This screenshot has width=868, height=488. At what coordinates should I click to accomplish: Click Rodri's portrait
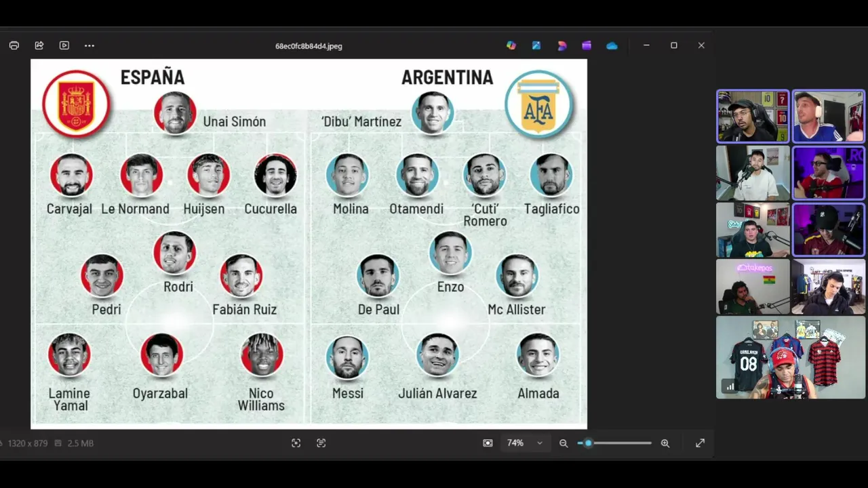click(x=175, y=253)
